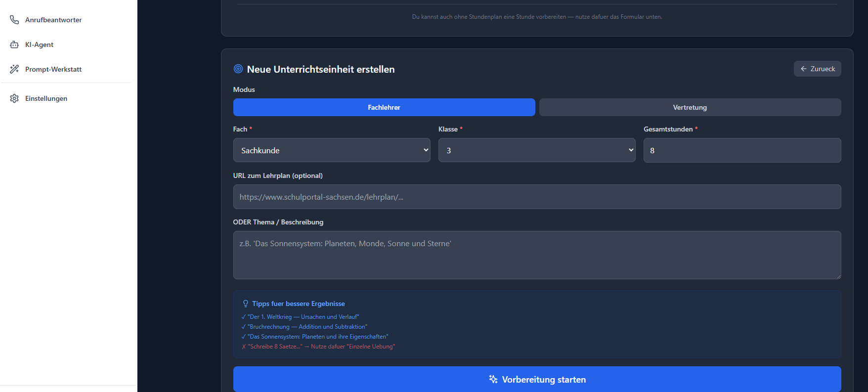Click the magic wand Prompt-Werkstatt icon
Image resolution: width=868 pixels, height=392 pixels.
[14, 69]
